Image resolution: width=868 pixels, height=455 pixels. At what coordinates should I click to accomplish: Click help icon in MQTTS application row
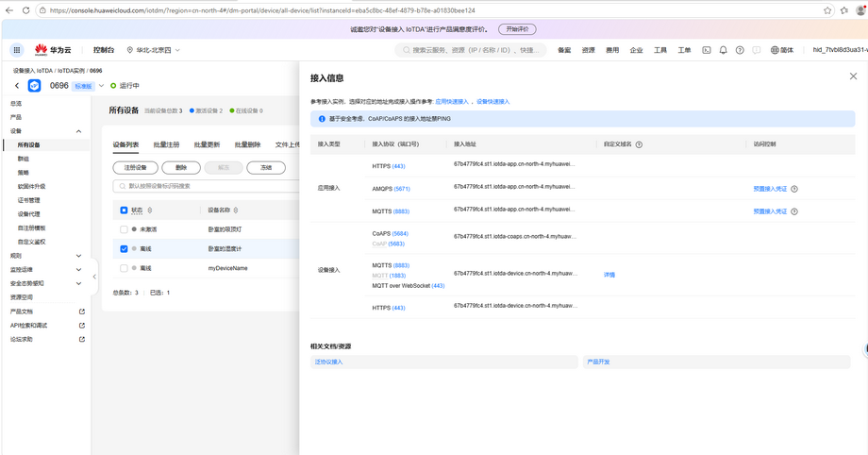tap(794, 211)
